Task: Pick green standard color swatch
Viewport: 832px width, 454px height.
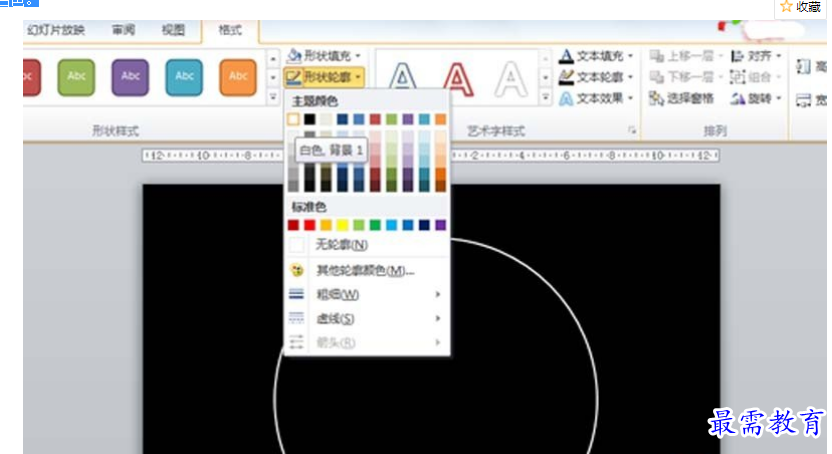Action: coord(375,225)
